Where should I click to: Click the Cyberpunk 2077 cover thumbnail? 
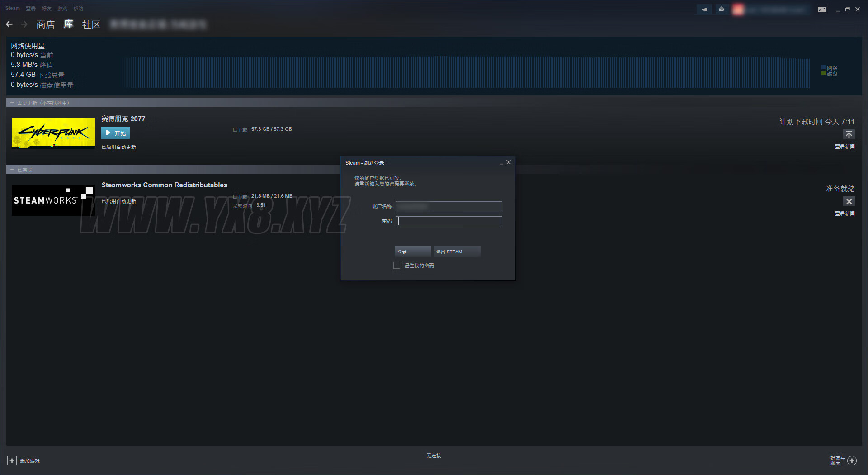[x=53, y=133]
